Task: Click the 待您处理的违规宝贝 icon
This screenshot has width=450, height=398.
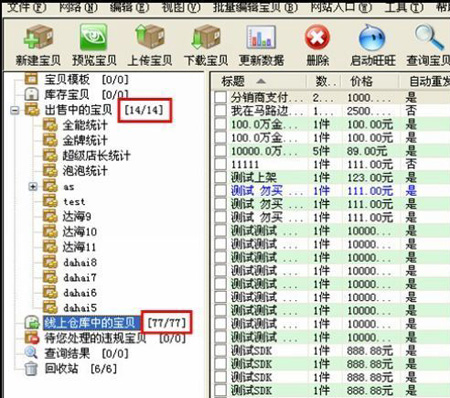Action: point(32,338)
